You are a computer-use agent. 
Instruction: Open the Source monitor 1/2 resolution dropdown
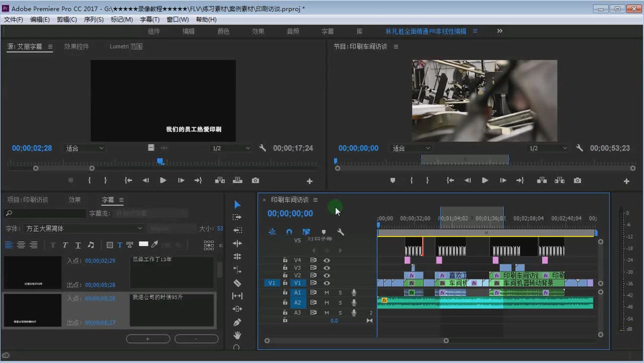pyautogui.click(x=231, y=148)
